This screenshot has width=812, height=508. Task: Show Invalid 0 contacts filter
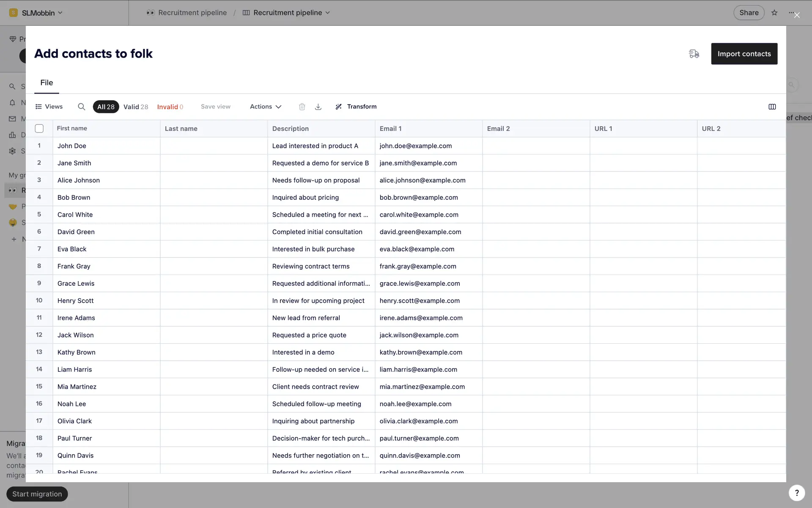170,107
